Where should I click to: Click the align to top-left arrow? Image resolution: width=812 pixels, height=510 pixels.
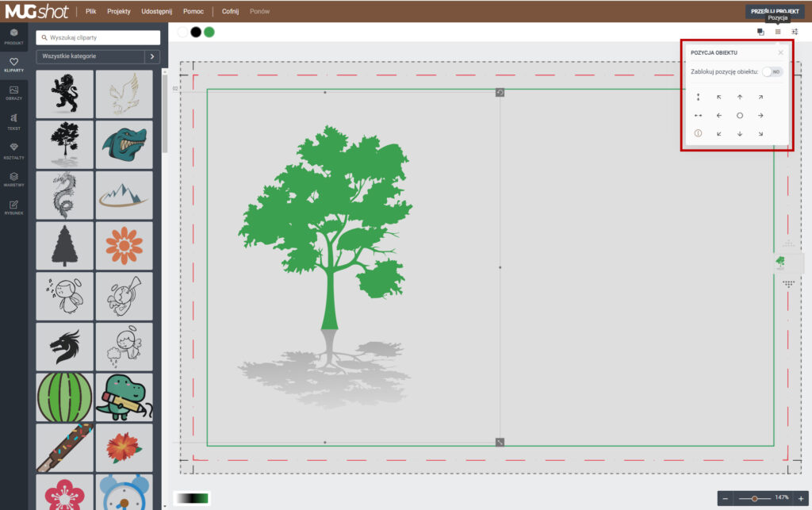719,97
